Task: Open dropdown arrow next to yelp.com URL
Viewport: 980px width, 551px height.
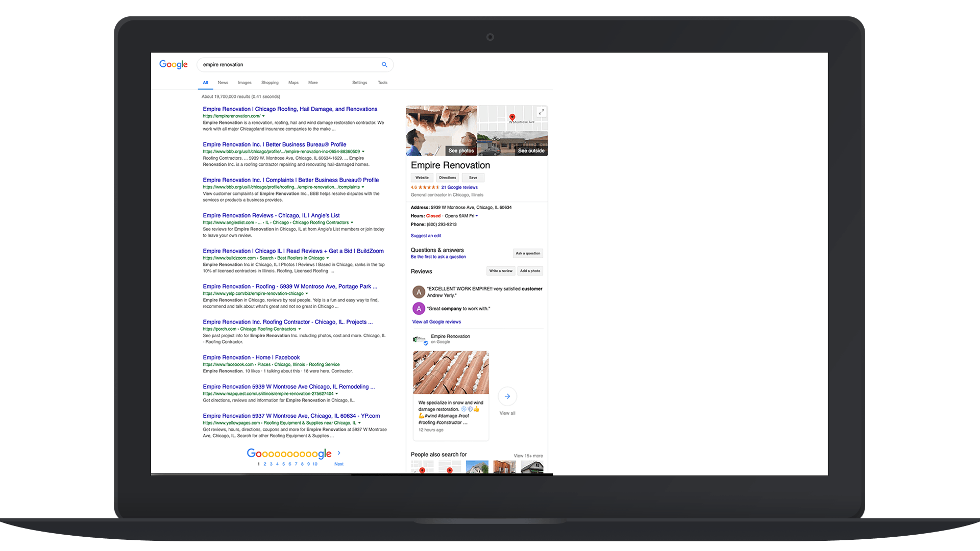Action: pyautogui.click(x=307, y=294)
